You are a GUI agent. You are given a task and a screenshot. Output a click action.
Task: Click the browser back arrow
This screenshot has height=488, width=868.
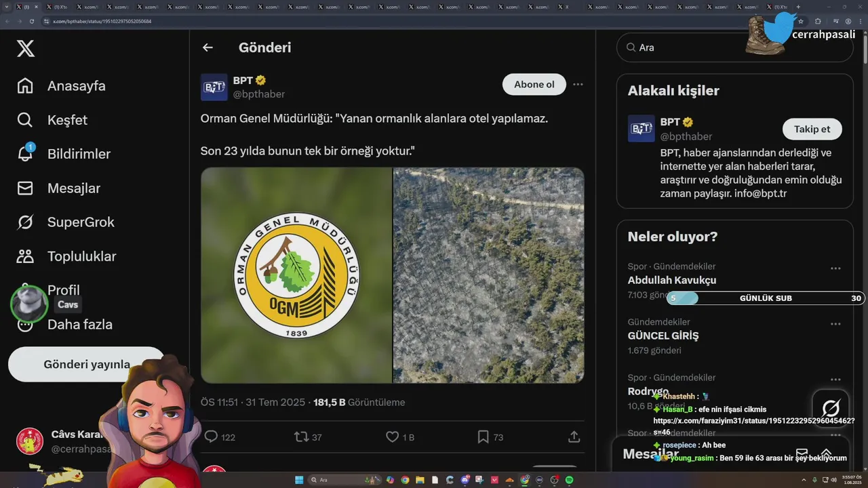[x=7, y=21]
